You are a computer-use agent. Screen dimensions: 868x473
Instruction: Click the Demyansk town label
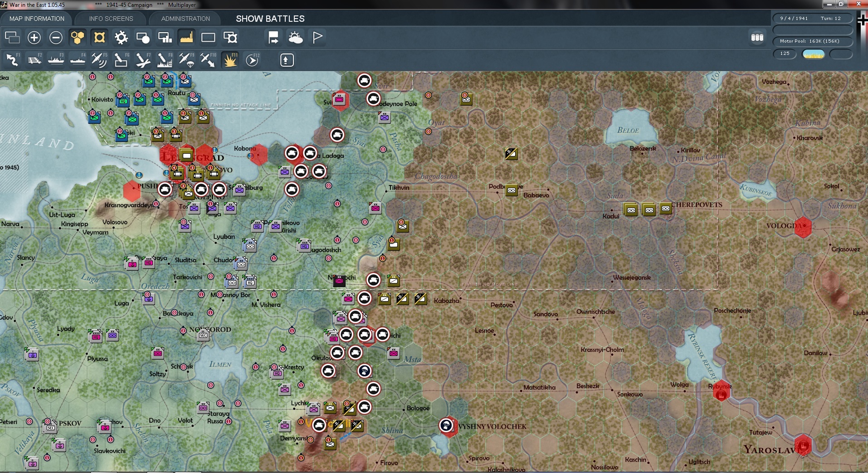pos(293,439)
